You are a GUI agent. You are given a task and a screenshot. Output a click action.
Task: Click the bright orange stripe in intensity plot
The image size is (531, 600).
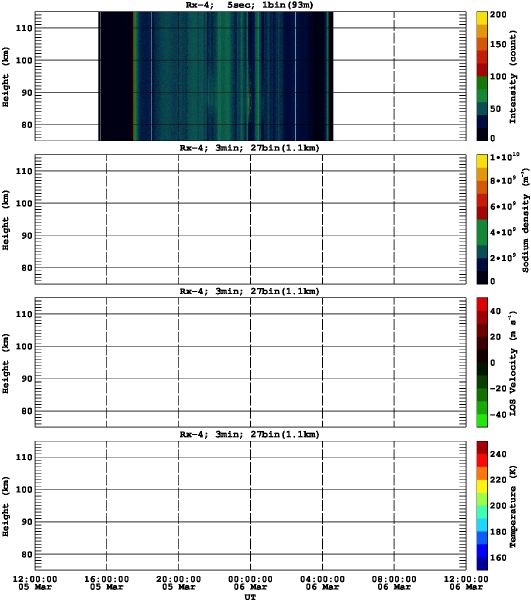coord(134,76)
